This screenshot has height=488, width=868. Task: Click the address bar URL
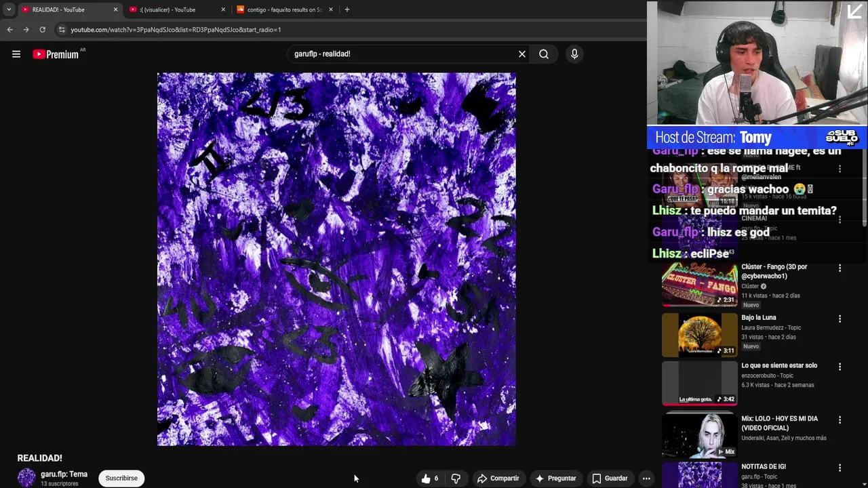pos(176,30)
